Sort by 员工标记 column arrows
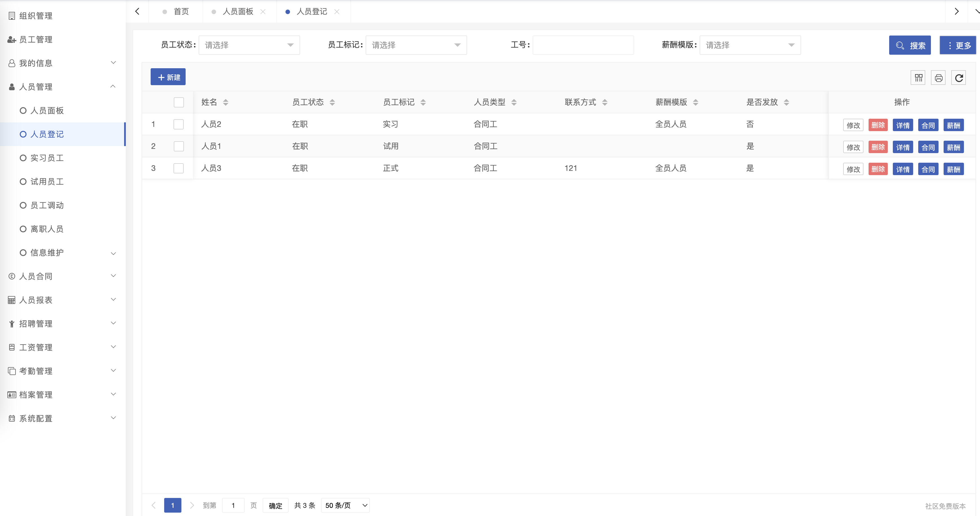 [423, 102]
